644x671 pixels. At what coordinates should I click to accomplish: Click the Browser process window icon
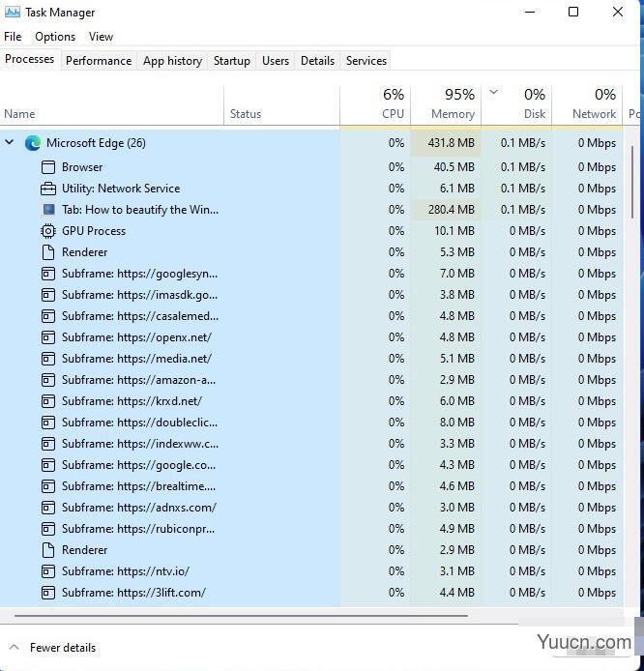point(48,167)
